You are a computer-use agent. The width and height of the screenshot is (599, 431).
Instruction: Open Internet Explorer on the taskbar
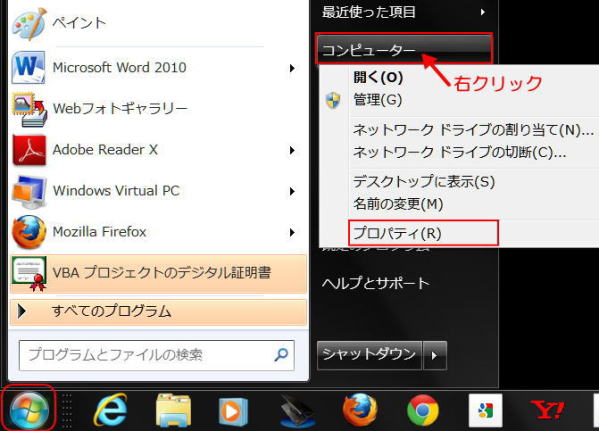click(x=111, y=410)
